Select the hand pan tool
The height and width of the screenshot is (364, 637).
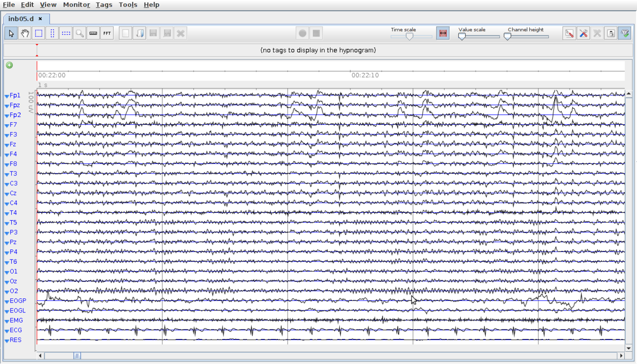click(24, 33)
